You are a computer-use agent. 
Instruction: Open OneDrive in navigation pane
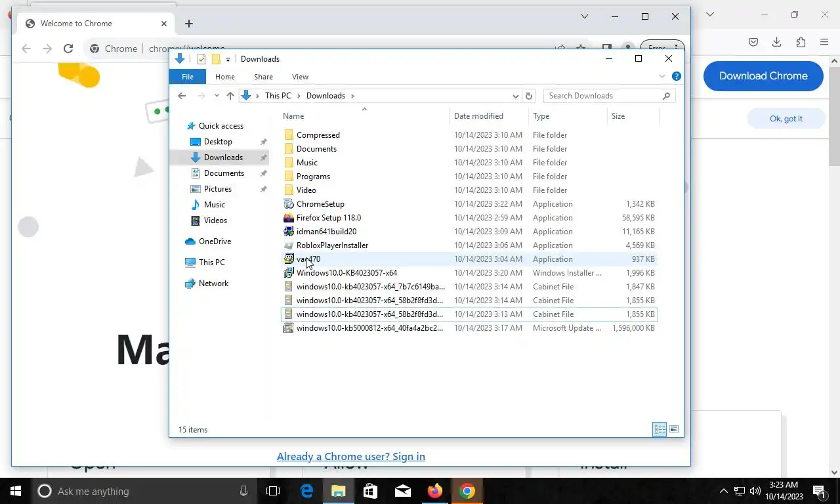click(x=207, y=241)
